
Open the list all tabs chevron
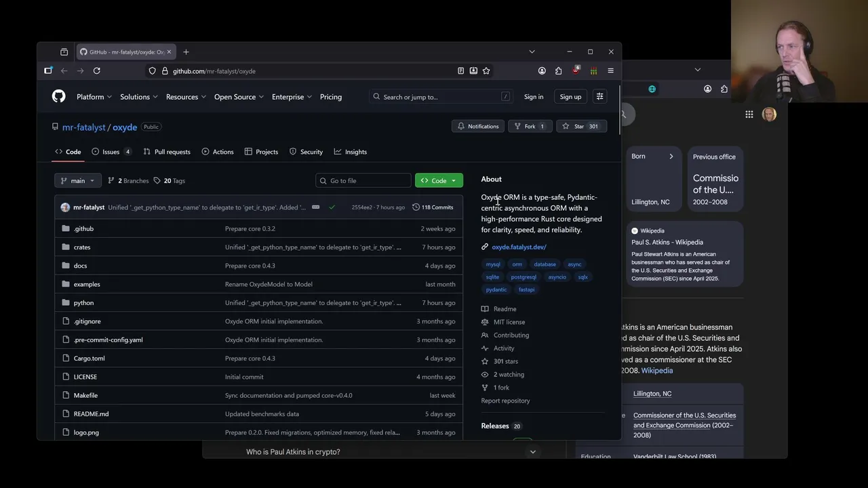tap(532, 52)
